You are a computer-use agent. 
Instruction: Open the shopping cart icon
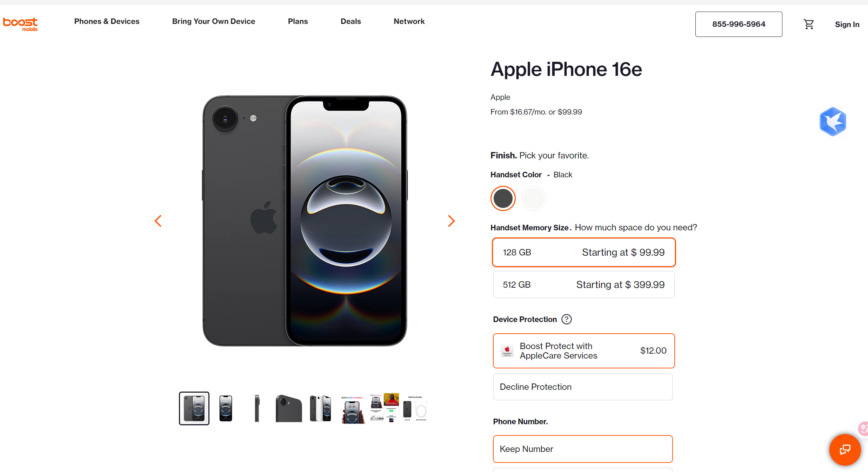pyautogui.click(x=809, y=24)
